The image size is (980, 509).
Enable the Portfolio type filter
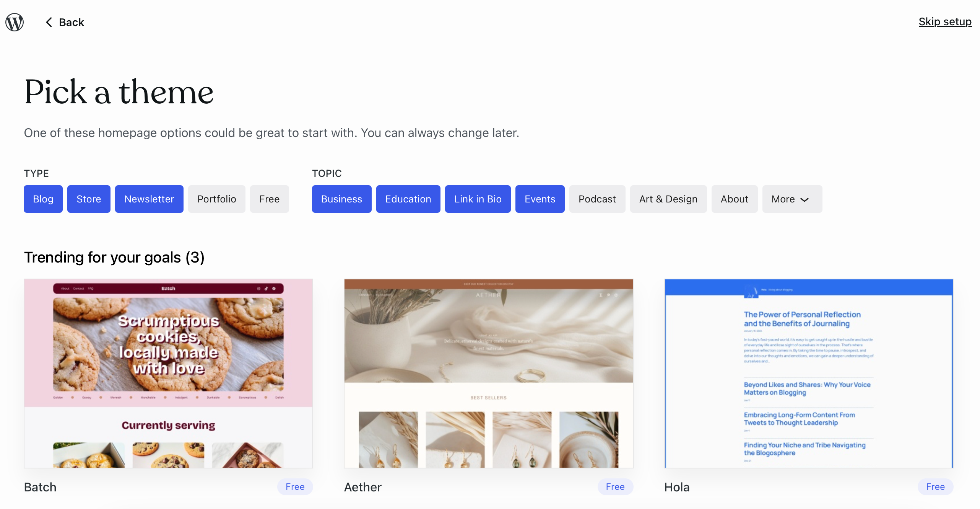[216, 199]
